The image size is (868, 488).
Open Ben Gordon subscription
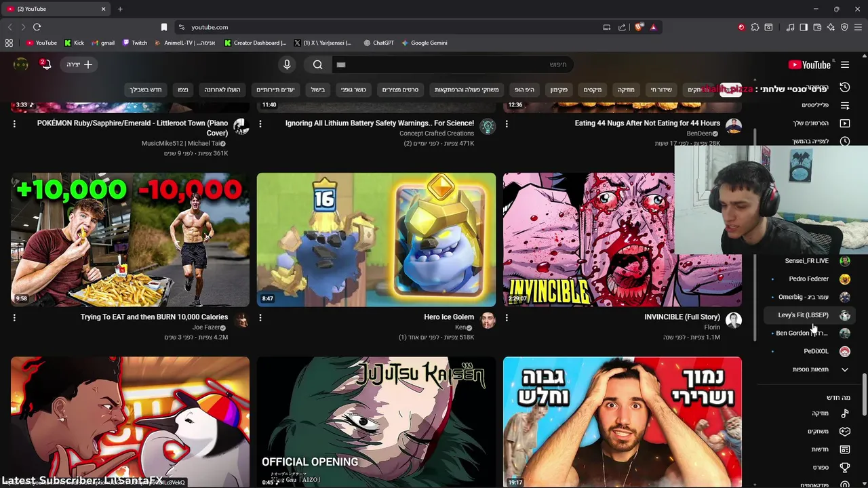tap(810, 333)
